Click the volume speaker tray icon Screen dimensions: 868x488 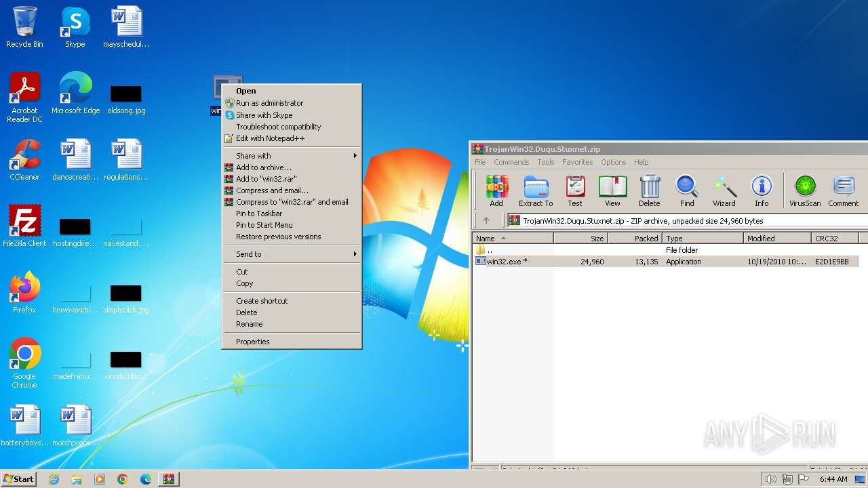770,479
